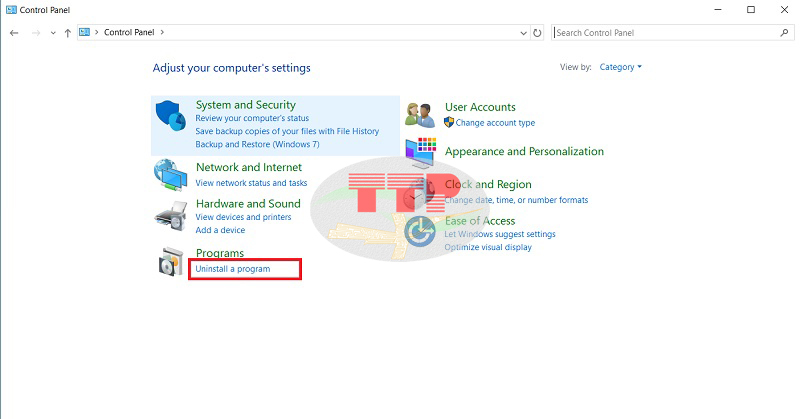Review your computer's status link
Viewport: 800px width, 419px height.
(252, 118)
